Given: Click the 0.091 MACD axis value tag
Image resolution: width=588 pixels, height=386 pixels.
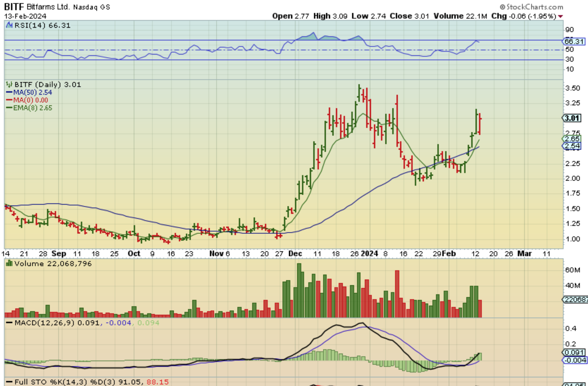Looking at the screenshot, I should 574,352.
